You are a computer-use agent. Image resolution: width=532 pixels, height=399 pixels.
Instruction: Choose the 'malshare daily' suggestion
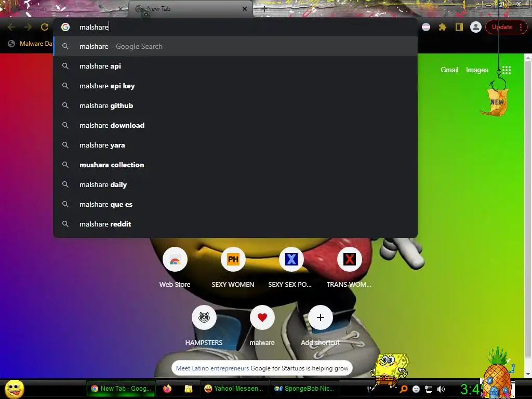pyautogui.click(x=235, y=184)
